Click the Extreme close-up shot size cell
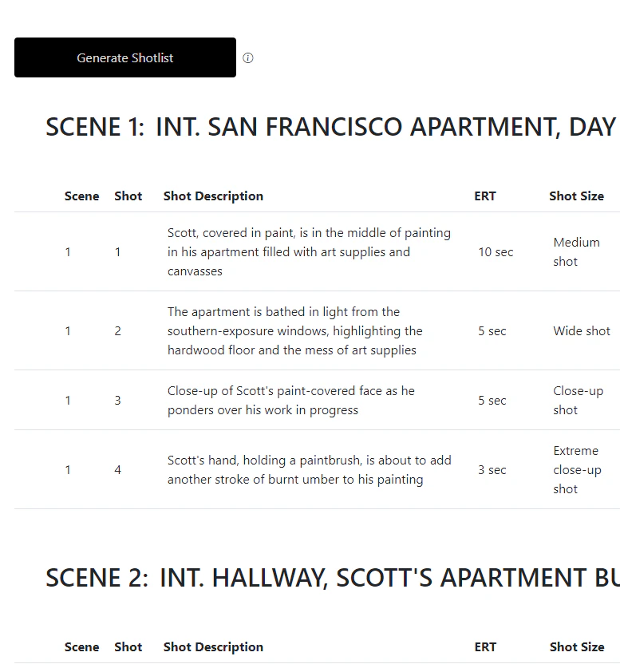 point(577,470)
